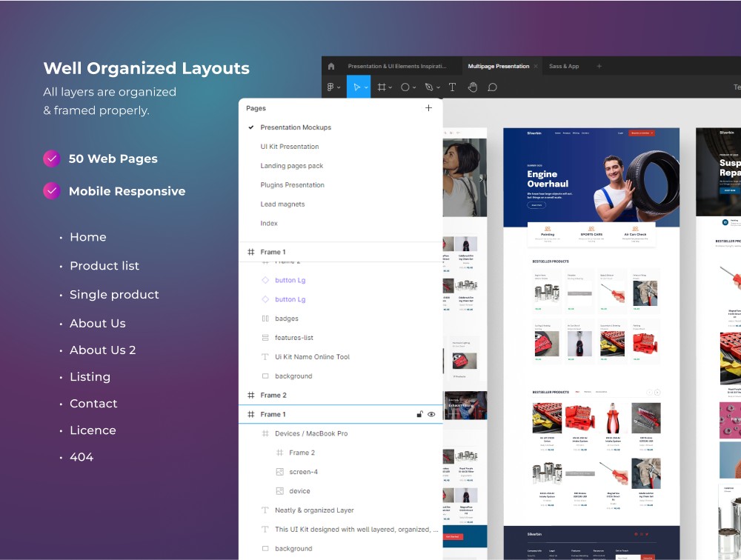The height and width of the screenshot is (560, 741).
Task: Select the Pen tool
Action: pos(428,87)
